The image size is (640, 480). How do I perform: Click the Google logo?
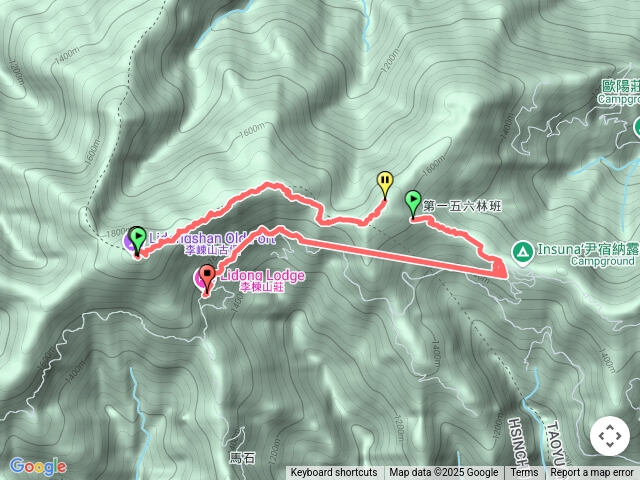coord(38,466)
